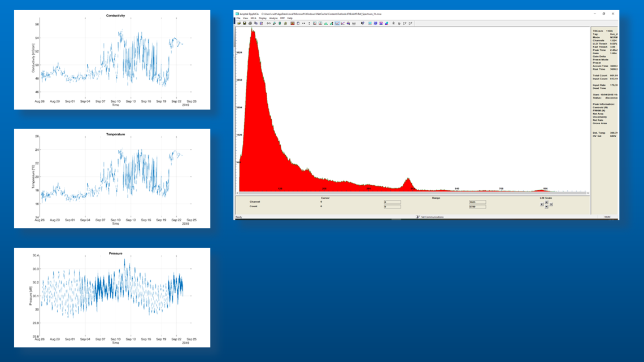Image resolution: width=644 pixels, height=362 pixels.
Task: Click the Det. Temp label
Action: (599, 133)
